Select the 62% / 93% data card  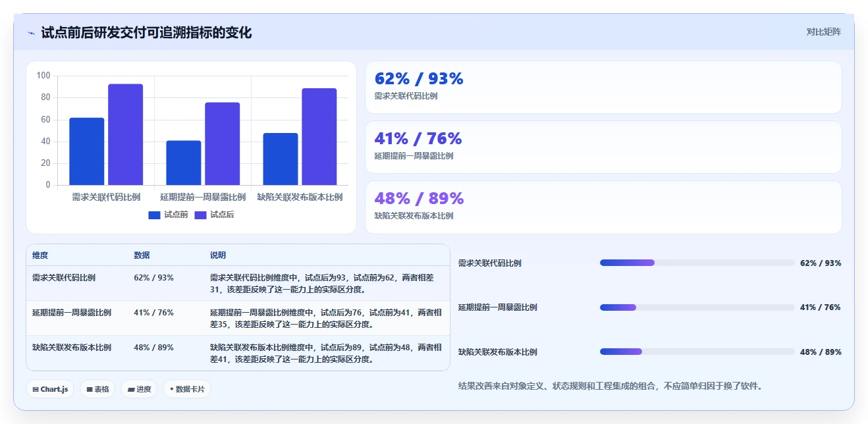point(603,88)
